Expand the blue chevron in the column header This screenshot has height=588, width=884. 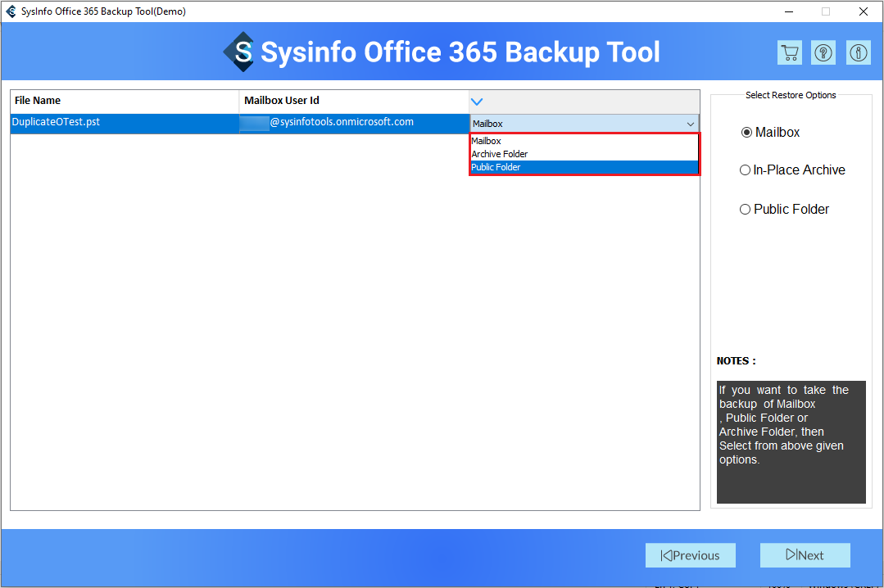pos(477,102)
